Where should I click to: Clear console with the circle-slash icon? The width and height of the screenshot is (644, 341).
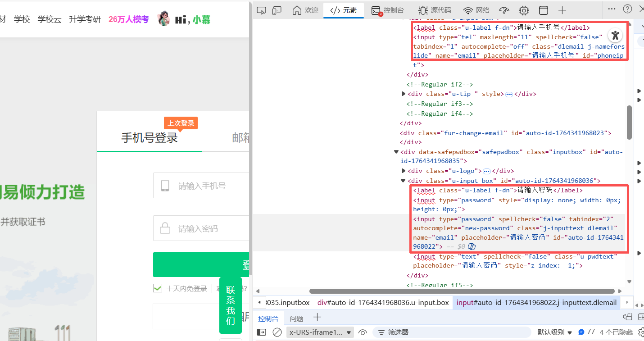(277, 332)
